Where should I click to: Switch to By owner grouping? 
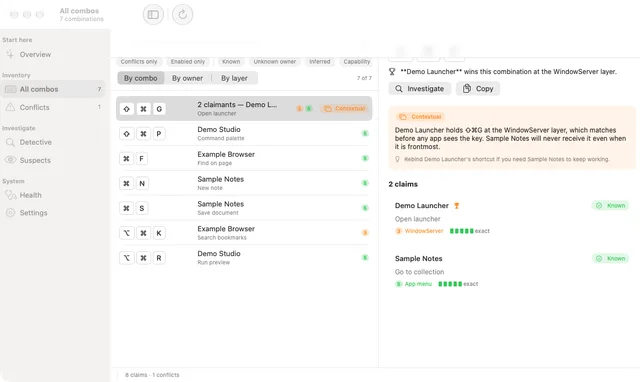click(187, 78)
